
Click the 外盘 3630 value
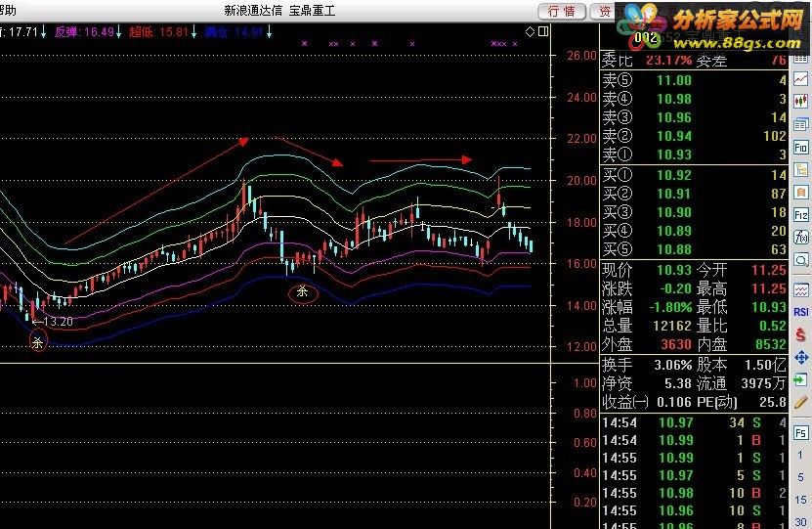pos(676,344)
